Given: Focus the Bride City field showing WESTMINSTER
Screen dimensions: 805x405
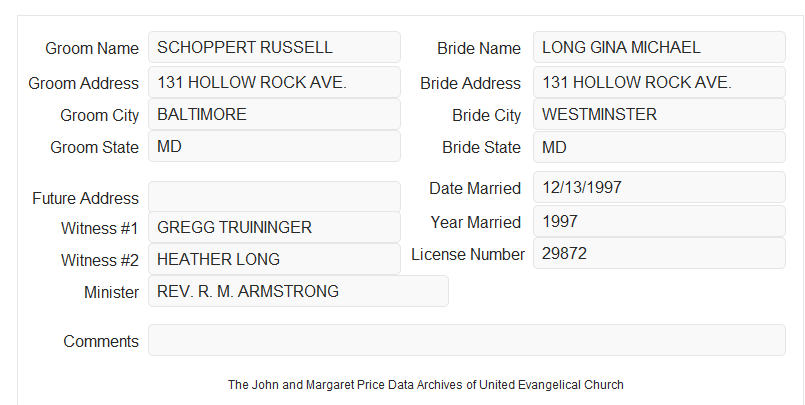Looking at the screenshot, I should (659, 114).
